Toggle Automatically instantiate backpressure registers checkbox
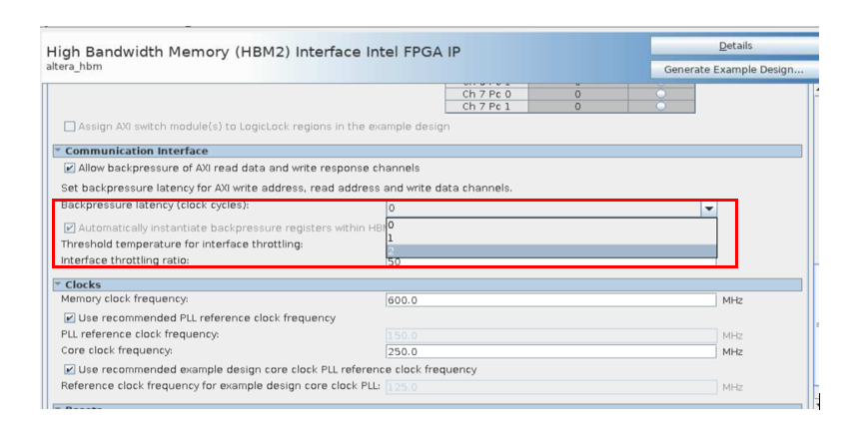Viewport: 868px width, 444px height. 70,227
